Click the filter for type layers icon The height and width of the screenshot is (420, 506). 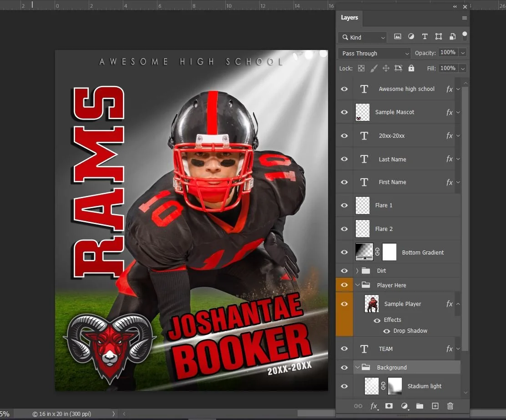(425, 36)
